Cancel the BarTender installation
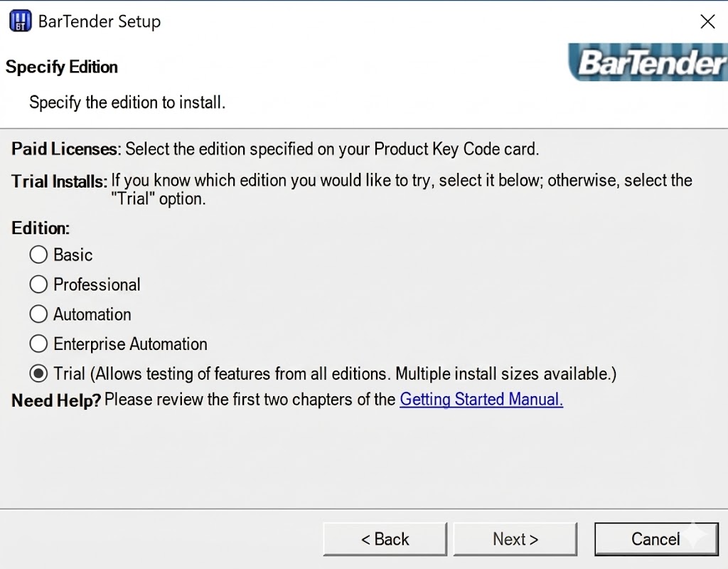 (655, 539)
